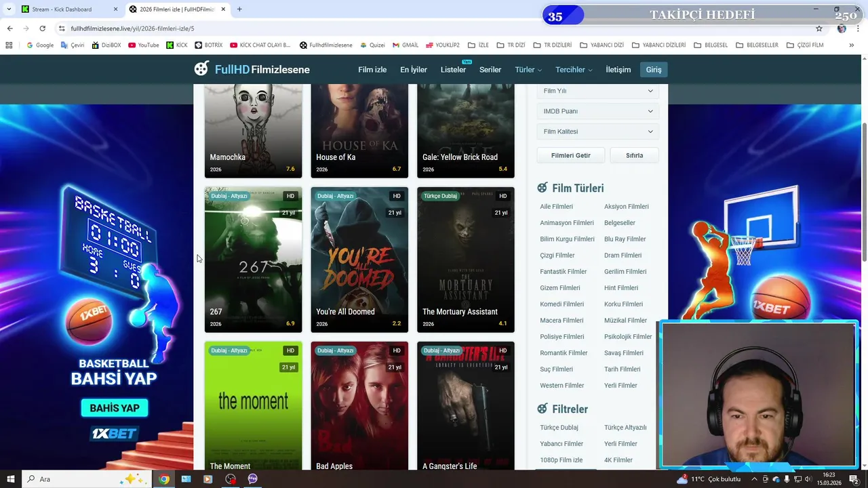
Task: Open the apps grid in bookmarks bar
Action: click(9, 45)
